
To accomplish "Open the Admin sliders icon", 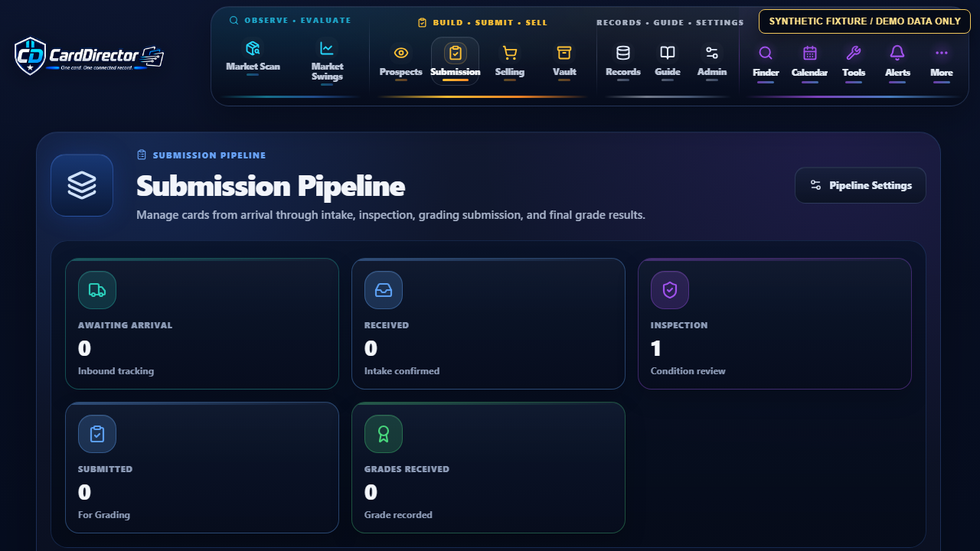I will click(x=712, y=53).
